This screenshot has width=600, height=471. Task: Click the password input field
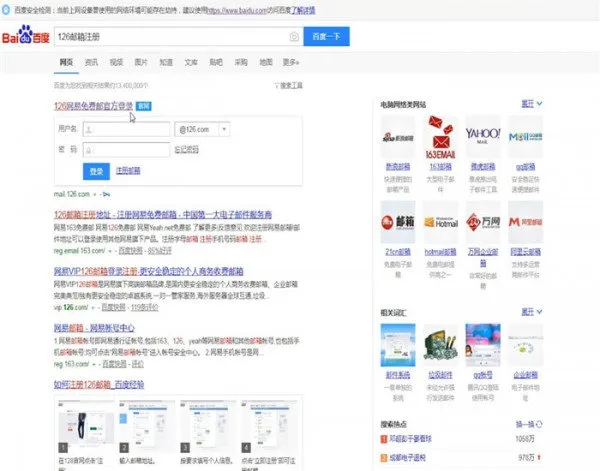[126, 150]
